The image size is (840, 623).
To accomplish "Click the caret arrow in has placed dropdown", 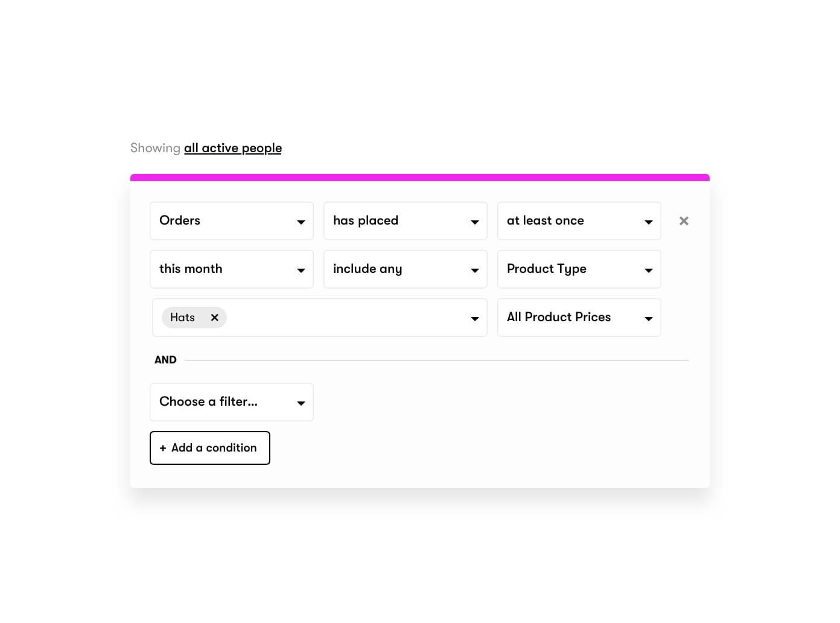I will click(475, 222).
